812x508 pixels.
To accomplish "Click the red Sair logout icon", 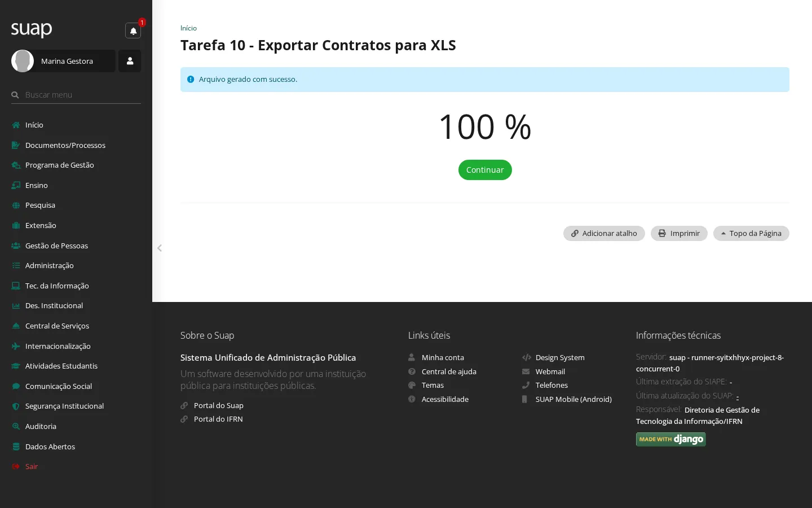I will (x=16, y=467).
